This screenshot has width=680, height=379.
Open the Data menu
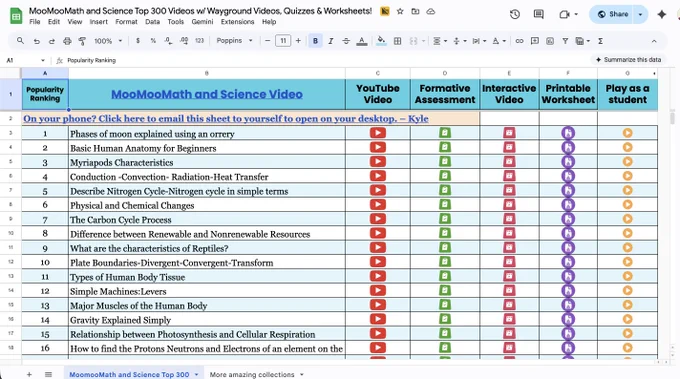click(x=152, y=22)
